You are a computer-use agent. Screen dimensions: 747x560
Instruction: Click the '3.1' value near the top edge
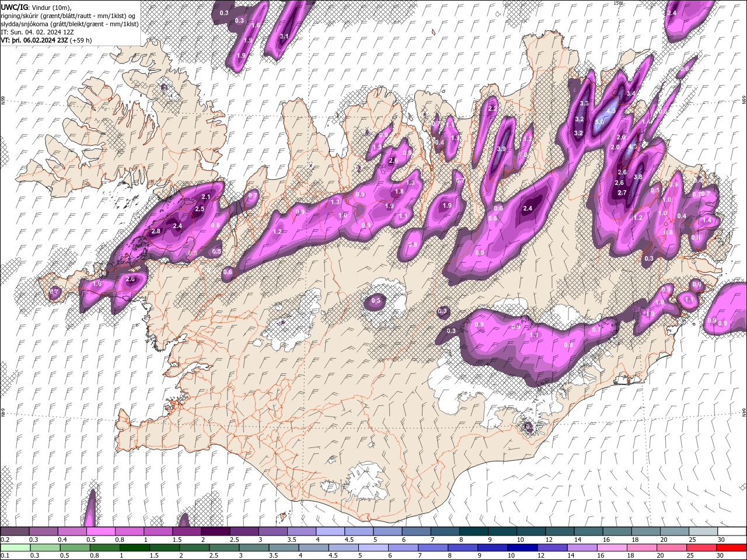click(x=284, y=36)
